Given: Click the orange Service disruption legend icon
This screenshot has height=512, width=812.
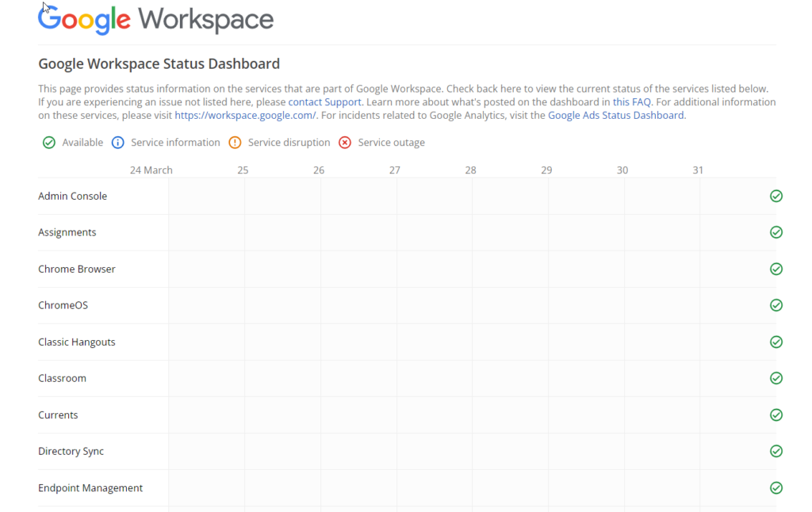Looking at the screenshot, I should coord(235,143).
